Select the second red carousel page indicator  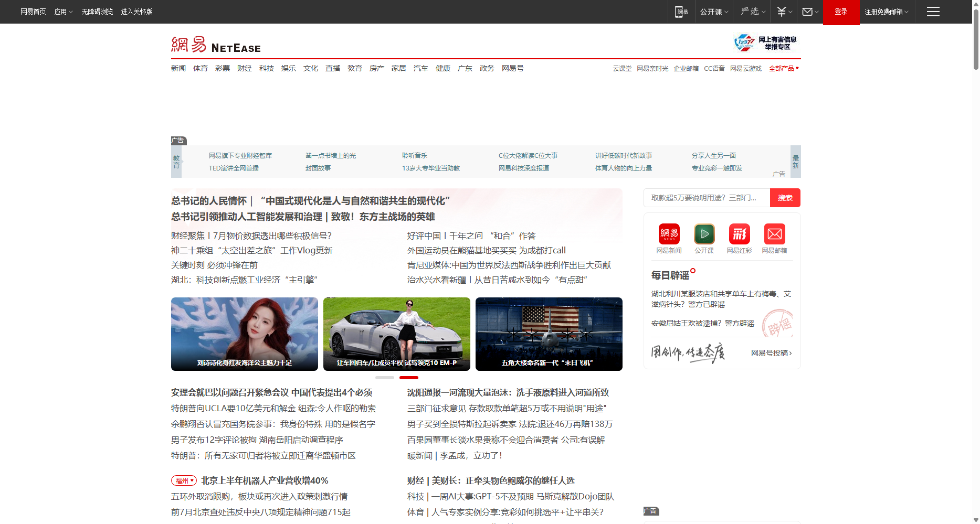point(409,378)
